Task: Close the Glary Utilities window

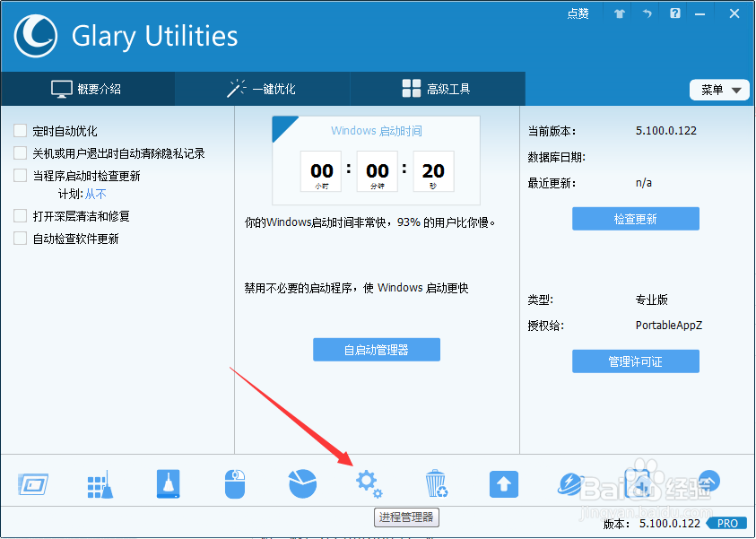Action: pyautogui.click(x=734, y=13)
